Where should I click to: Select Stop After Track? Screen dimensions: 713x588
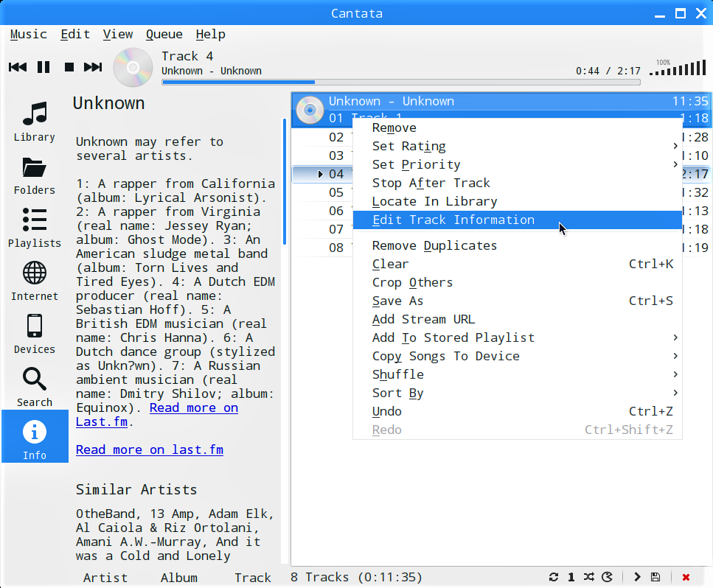click(518, 183)
